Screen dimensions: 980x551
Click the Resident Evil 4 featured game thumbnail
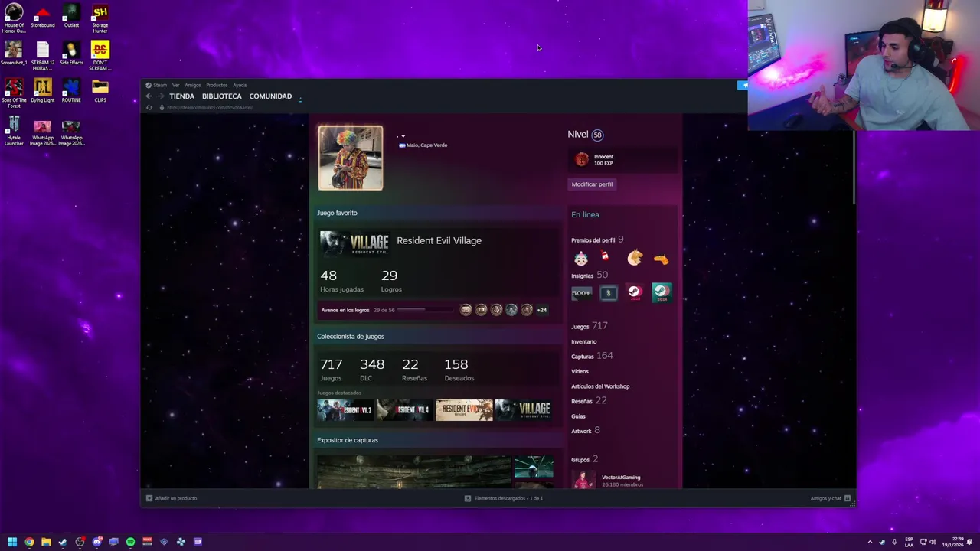pos(405,410)
